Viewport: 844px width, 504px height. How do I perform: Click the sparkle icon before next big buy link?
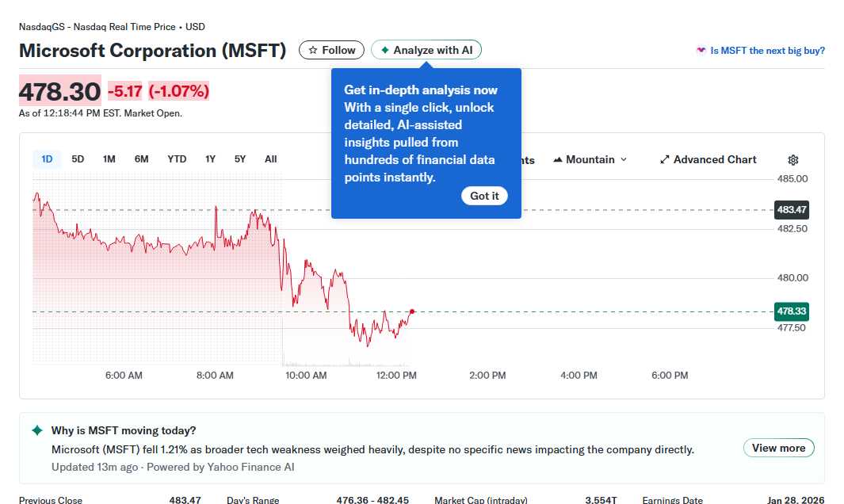tap(701, 50)
